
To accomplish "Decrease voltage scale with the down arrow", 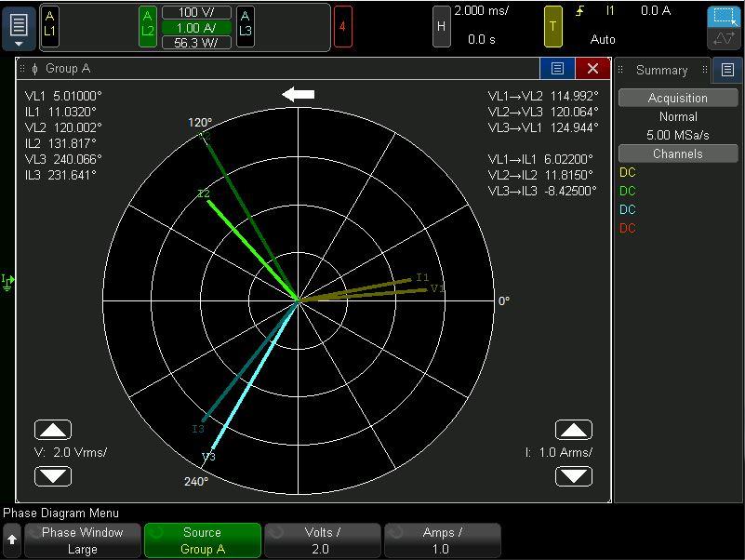I will tap(53, 476).
